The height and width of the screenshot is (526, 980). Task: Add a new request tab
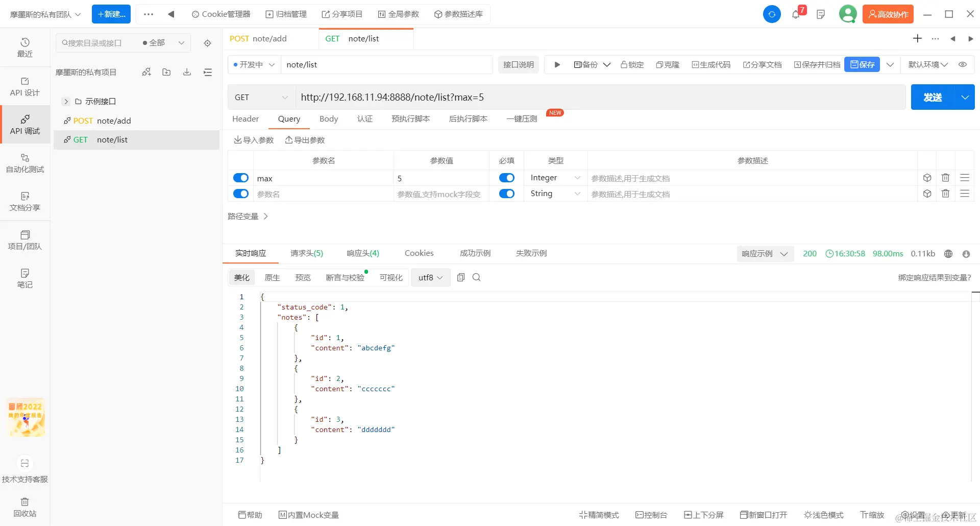coord(917,38)
